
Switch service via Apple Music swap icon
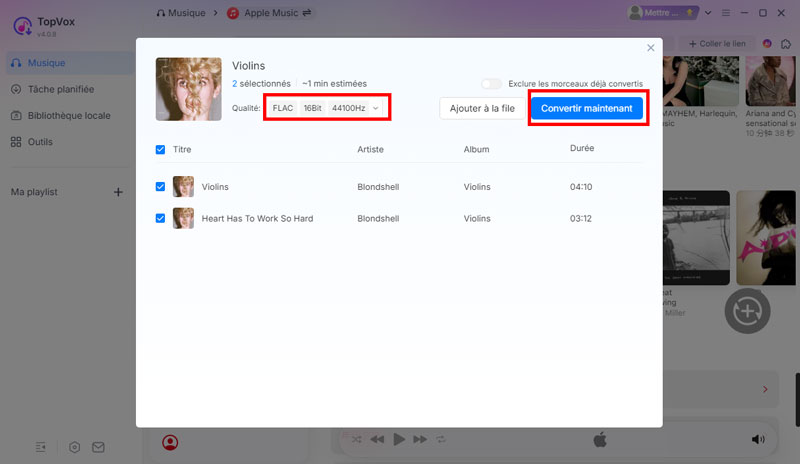[307, 13]
